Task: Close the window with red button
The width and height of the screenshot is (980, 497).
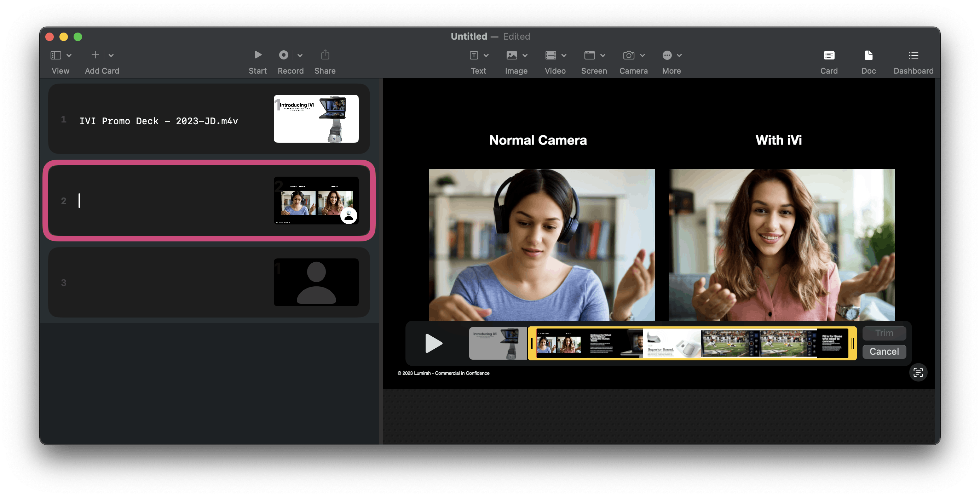Action: (50, 36)
